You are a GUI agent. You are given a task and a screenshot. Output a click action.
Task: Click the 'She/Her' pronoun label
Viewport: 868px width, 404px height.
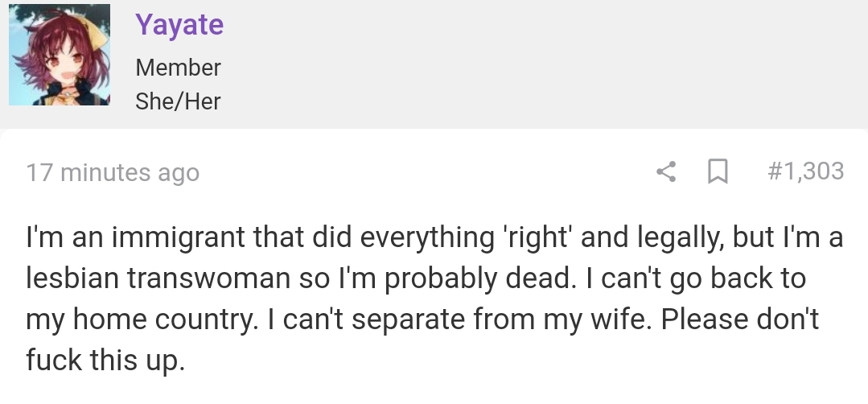click(179, 101)
